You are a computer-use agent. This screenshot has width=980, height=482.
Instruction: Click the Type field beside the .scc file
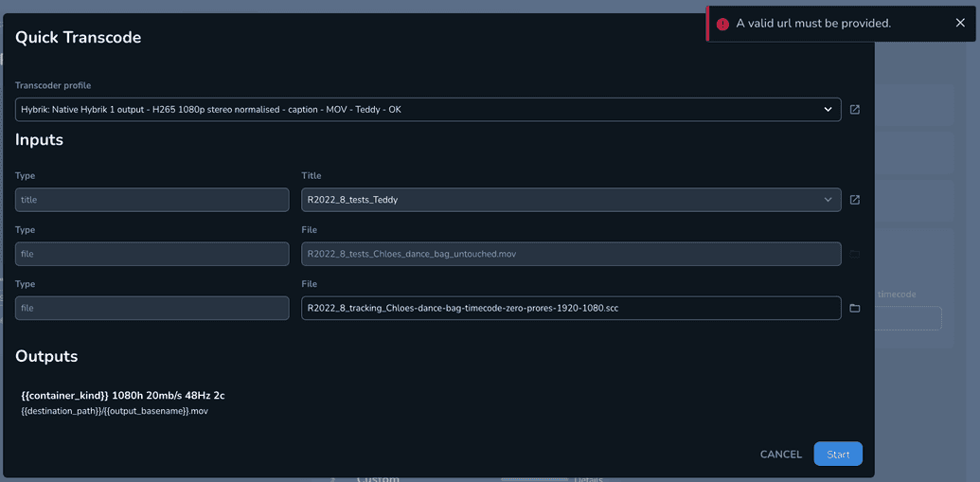click(151, 308)
